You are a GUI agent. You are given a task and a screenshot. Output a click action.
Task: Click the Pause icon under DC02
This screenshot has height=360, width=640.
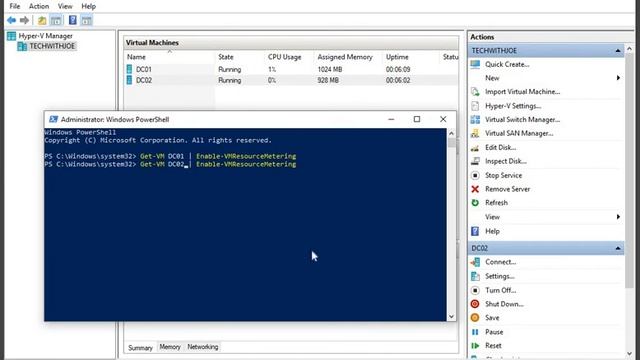point(475,332)
